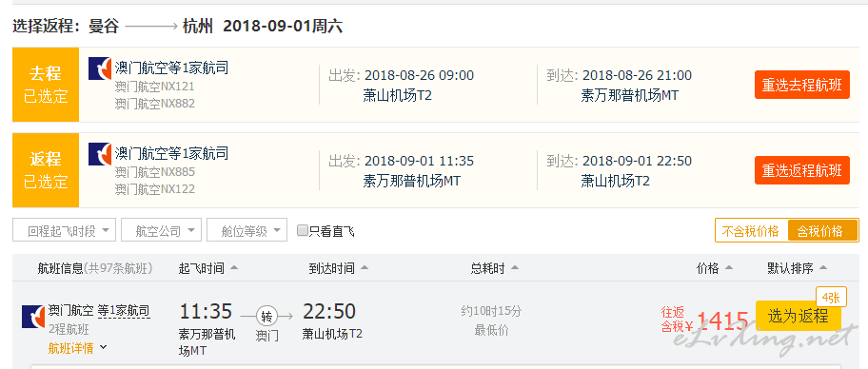Click 等1家航司 dashed link
868x369 pixels.
(124, 310)
